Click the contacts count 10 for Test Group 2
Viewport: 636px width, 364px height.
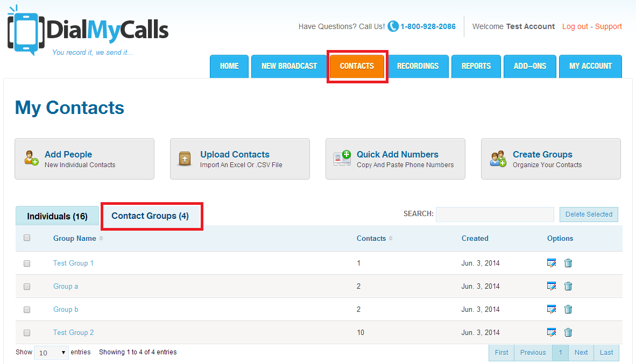click(x=361, y=332)
